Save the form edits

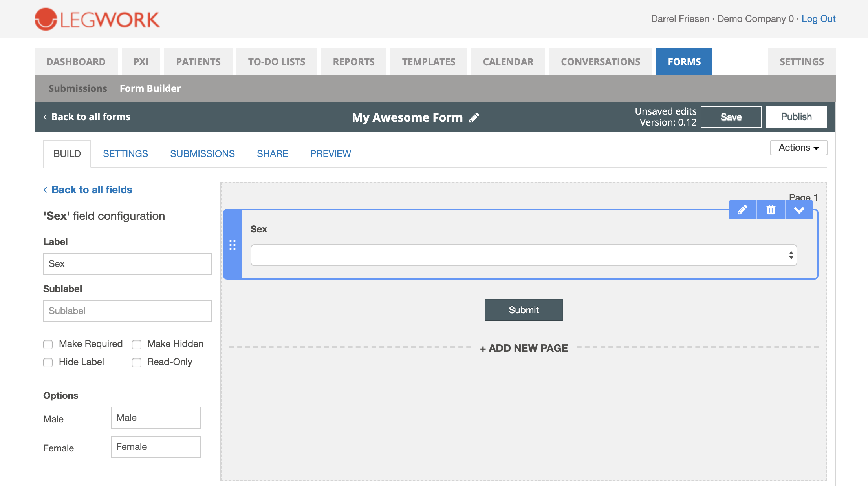click(x=731, y=117)
